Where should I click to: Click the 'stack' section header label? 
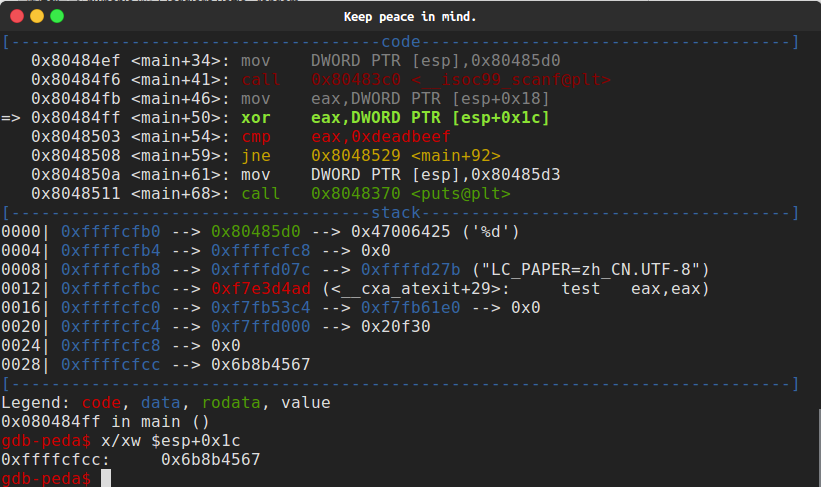point(396,213)
